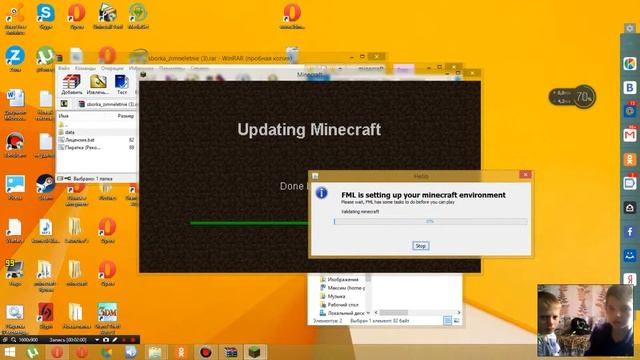Switch Explorer to large icons view

tap(456, 321)
